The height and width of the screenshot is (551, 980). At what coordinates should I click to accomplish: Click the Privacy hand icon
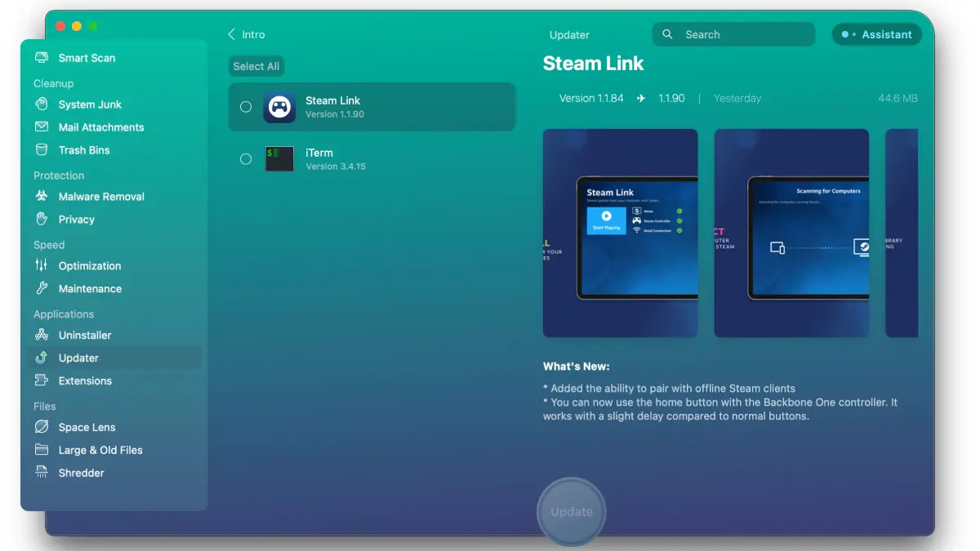click(42, 220)
